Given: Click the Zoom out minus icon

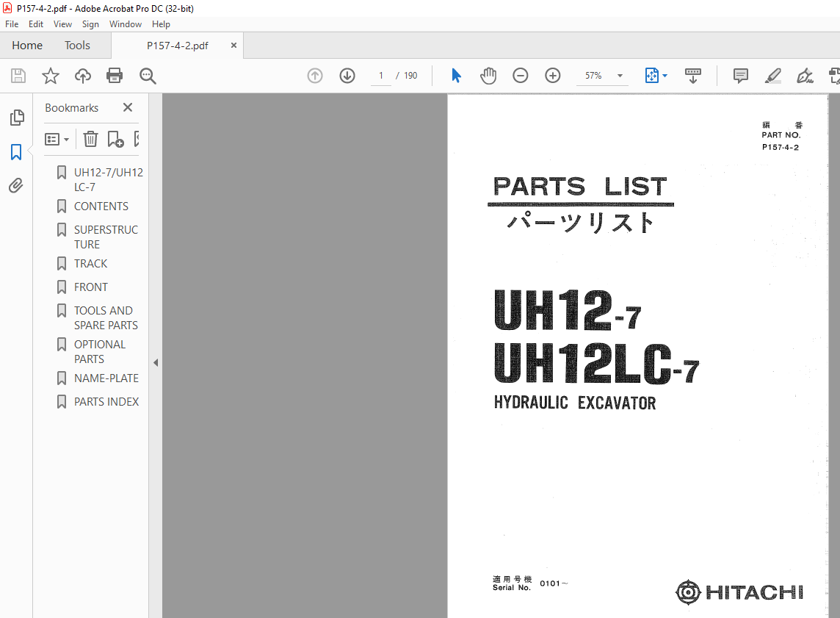Looking at the screenshot, I should coord(520,76).
